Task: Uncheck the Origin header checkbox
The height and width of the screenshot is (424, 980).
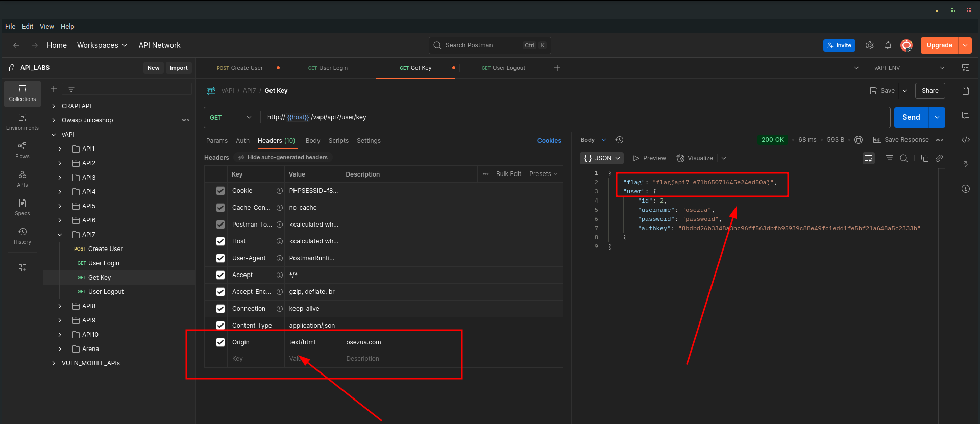Action: [220, 342]
